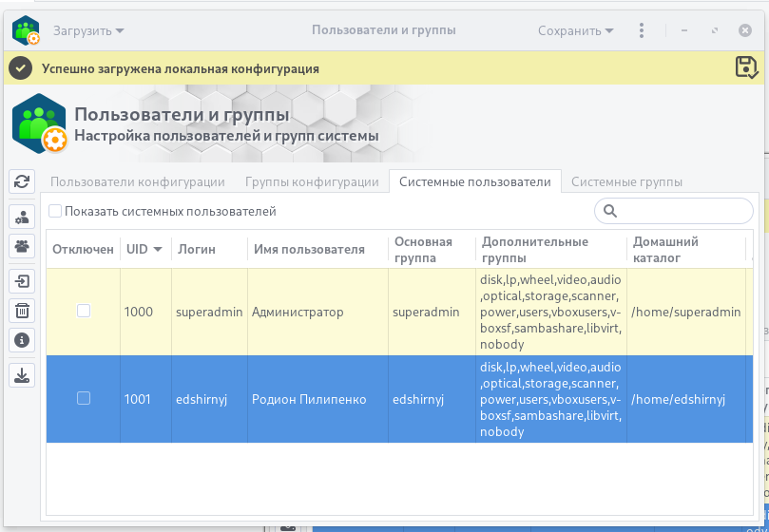This screenshot has width=769, height=532.
Task: Enable the 'Показать системных пользователей' checkbox
Action: click(55, 211)
